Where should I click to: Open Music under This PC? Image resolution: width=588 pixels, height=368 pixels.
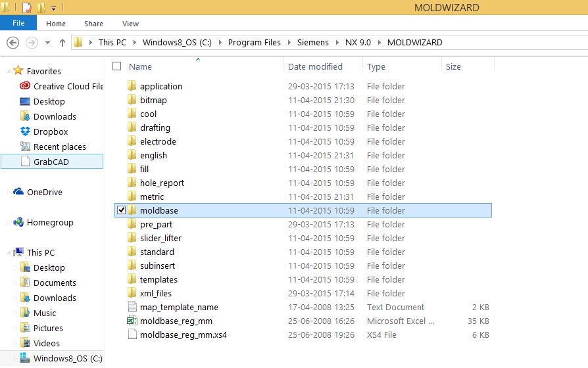click(38, 313)
